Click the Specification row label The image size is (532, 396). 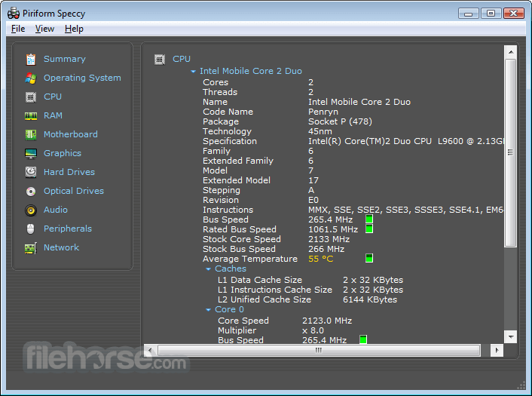click(x=230, y=141)
